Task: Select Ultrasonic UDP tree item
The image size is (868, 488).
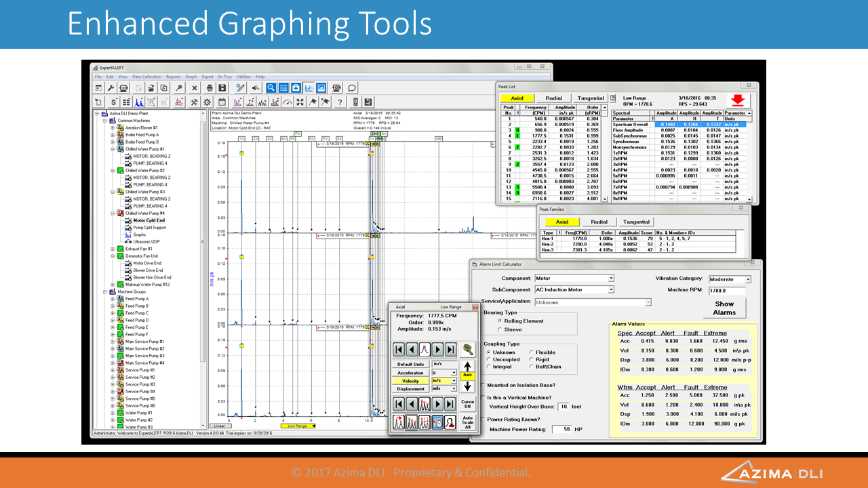Action: pos(148,241)
